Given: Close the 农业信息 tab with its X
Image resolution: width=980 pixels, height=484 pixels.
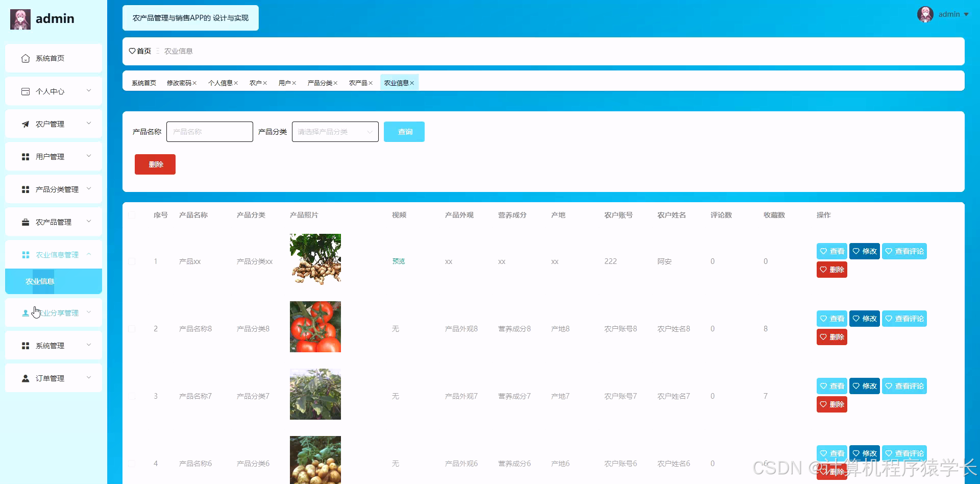Looking at the screenshot, I should coord(412,83).
